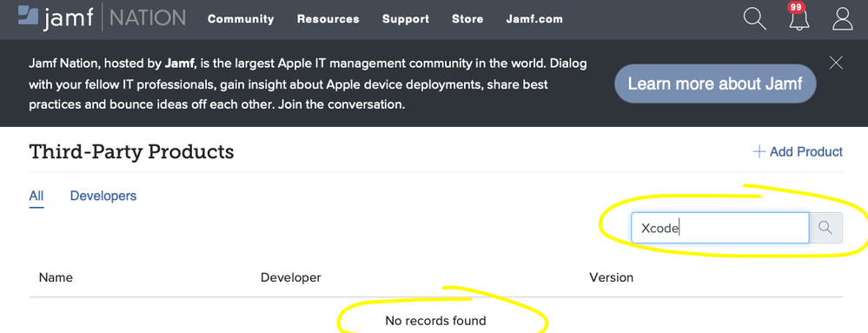
Task: Click the Third-Party Products heading
Action: (131, 151)
